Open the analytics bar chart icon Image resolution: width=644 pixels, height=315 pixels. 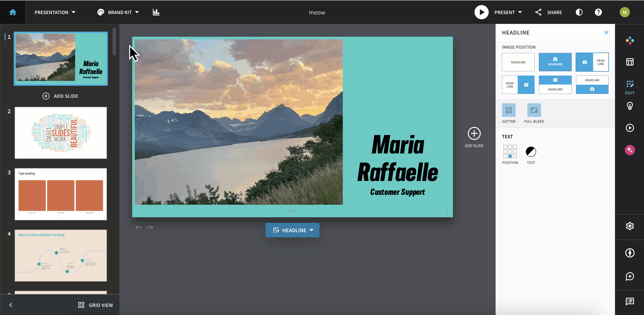click(156, 12)
